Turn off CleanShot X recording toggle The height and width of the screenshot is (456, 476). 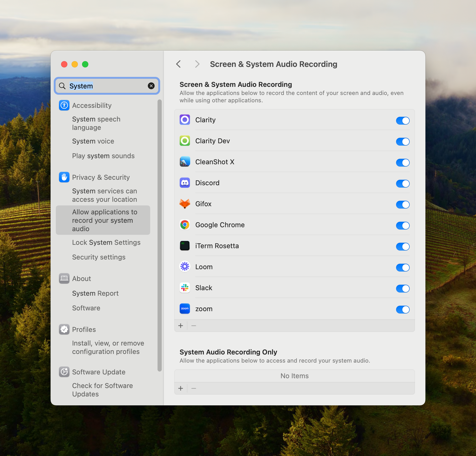[403, 162]
